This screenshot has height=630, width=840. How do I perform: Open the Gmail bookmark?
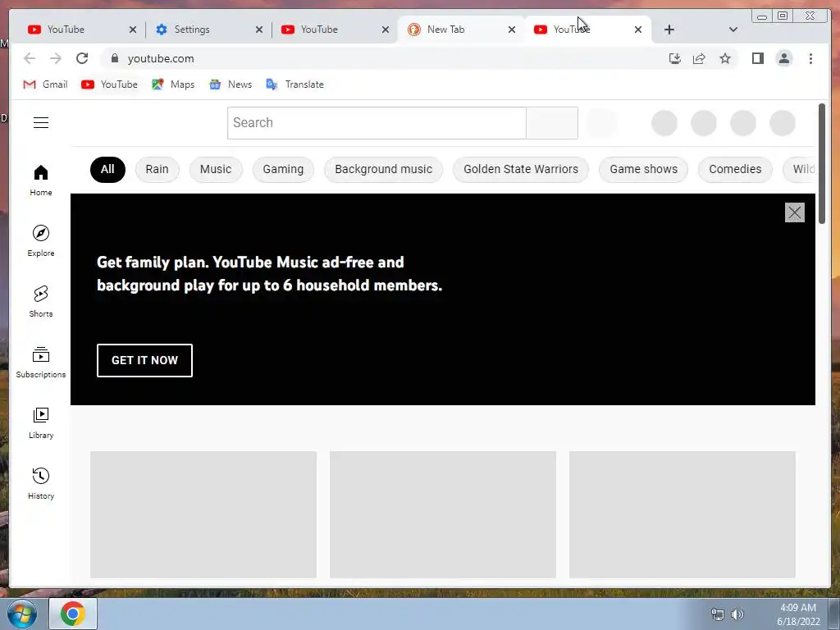pyautogui.click(x=46, y=84)
